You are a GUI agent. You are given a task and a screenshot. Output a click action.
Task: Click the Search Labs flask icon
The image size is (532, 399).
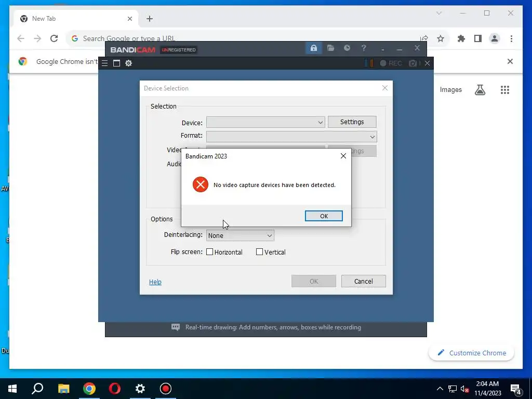pyautogui.click(x=480, y=89)
